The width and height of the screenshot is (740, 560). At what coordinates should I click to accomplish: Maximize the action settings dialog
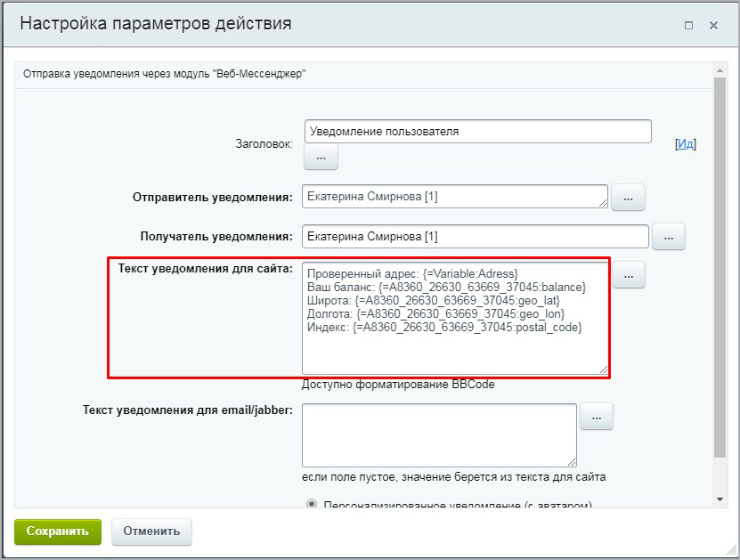(688, 26)
